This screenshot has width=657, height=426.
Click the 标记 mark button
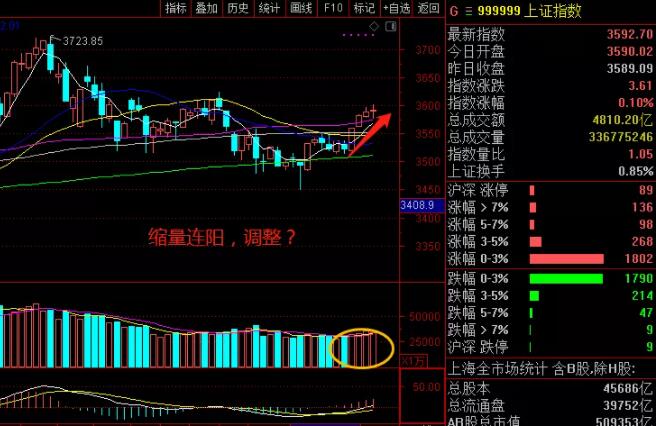364,8
